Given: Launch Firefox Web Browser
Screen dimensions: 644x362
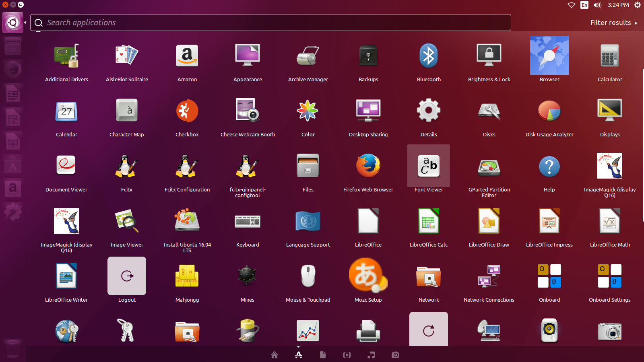Looking at the screenshot, I should coord(368,166).
